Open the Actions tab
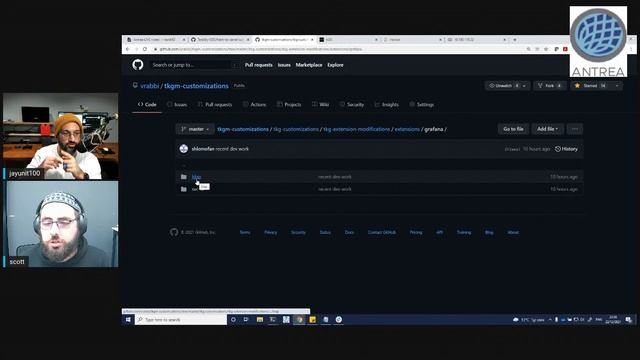 (x=254, y=104)
